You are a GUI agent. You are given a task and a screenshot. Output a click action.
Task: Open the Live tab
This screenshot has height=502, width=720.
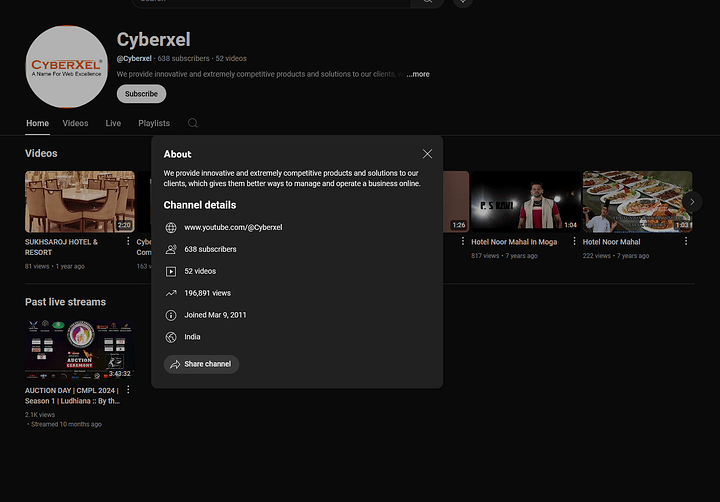[113, 123]
